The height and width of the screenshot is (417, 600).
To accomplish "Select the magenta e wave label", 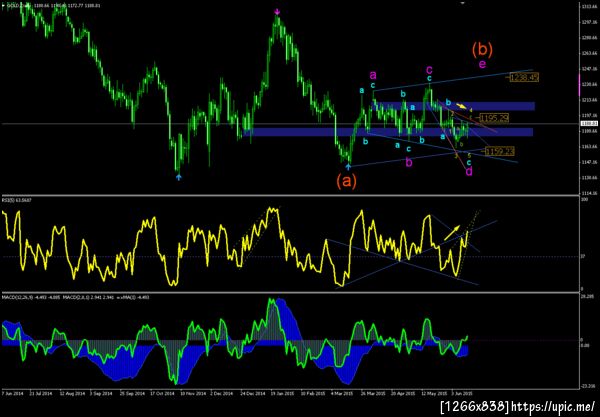I will pyautogui.click(x=483, y=64).
